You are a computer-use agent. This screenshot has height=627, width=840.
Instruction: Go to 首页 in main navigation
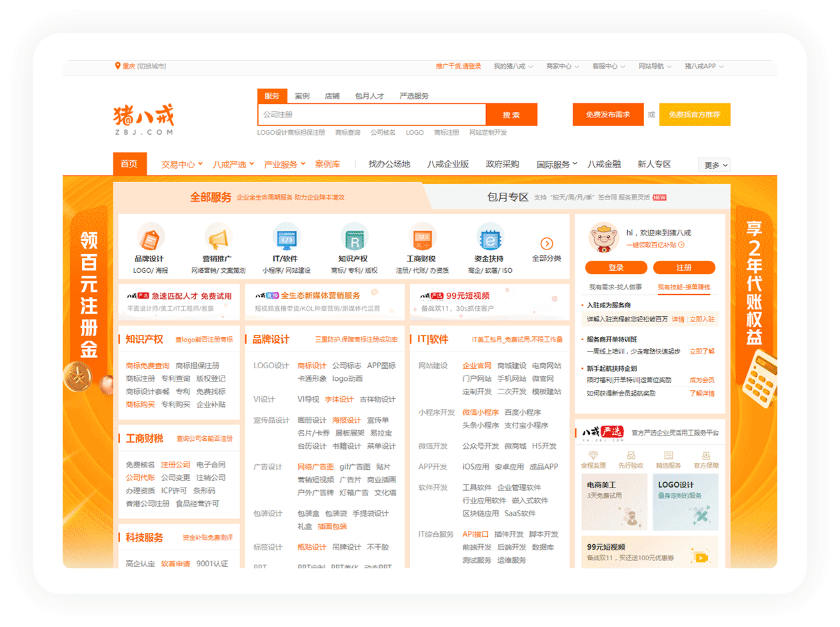coord(129,164)
